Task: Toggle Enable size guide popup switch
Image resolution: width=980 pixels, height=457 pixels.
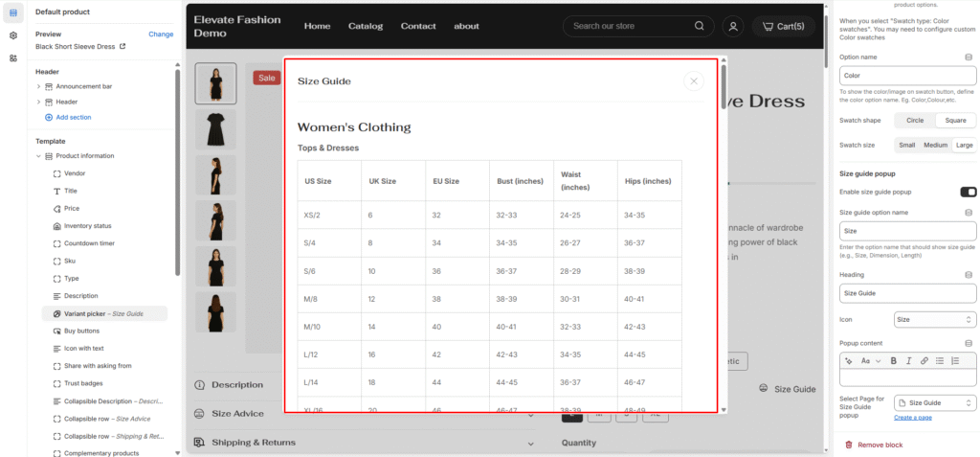Action: pyautogui.click(x=969, y=192)
